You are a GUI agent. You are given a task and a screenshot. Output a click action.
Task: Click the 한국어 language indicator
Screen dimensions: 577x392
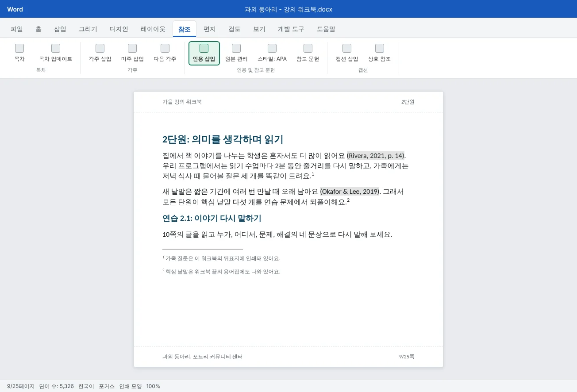tap(86, 386)
